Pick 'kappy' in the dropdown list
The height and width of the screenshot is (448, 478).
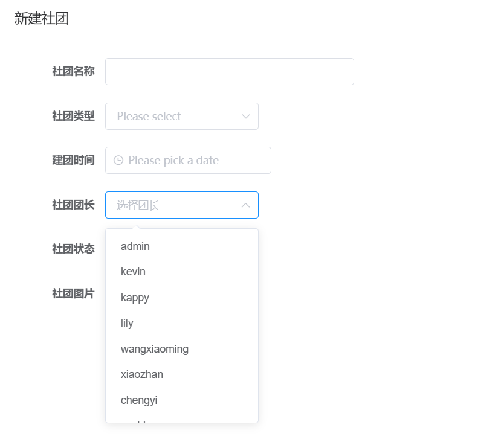135,298
